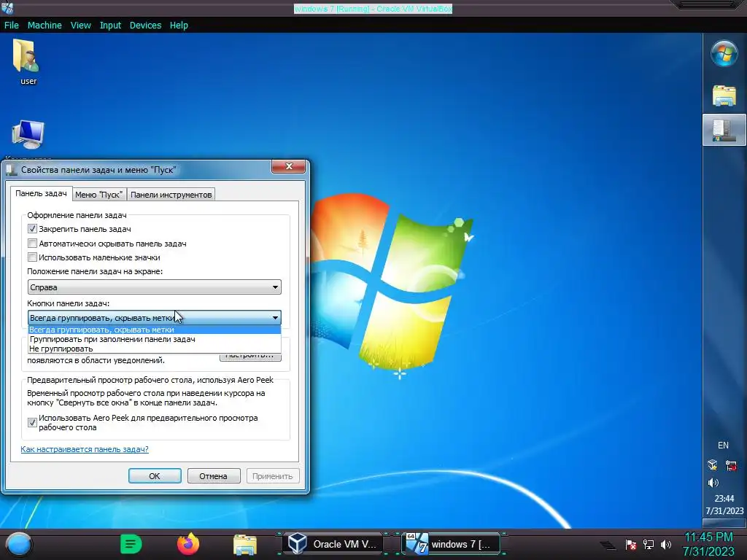Open Windows Explorer from the guest vertical taskbar
This screenshot has height=560, width=747.
724,96
